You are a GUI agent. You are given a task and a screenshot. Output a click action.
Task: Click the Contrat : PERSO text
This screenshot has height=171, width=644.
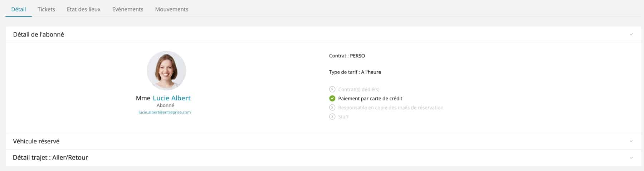point(347,56)
